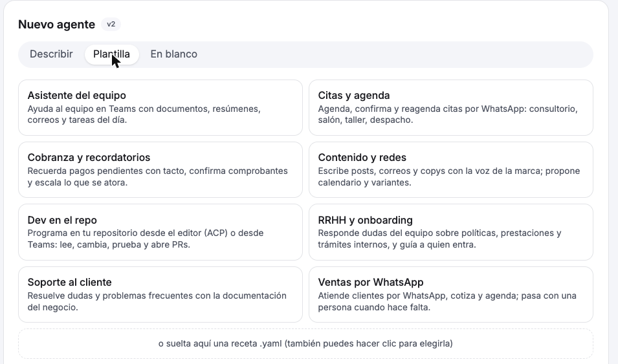
Task: Open the Dev en el repo template
Action: pyautogui.click(x=160, y=232)
